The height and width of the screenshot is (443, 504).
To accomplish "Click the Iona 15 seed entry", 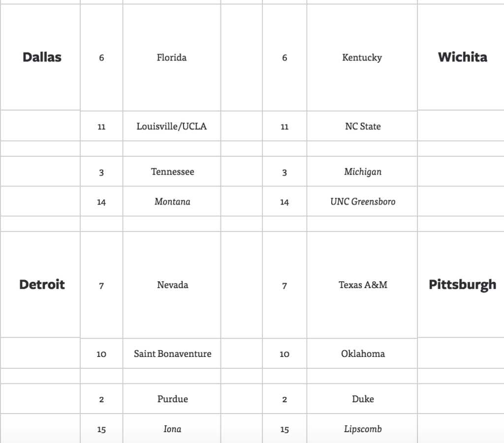I will coord(173,429).
